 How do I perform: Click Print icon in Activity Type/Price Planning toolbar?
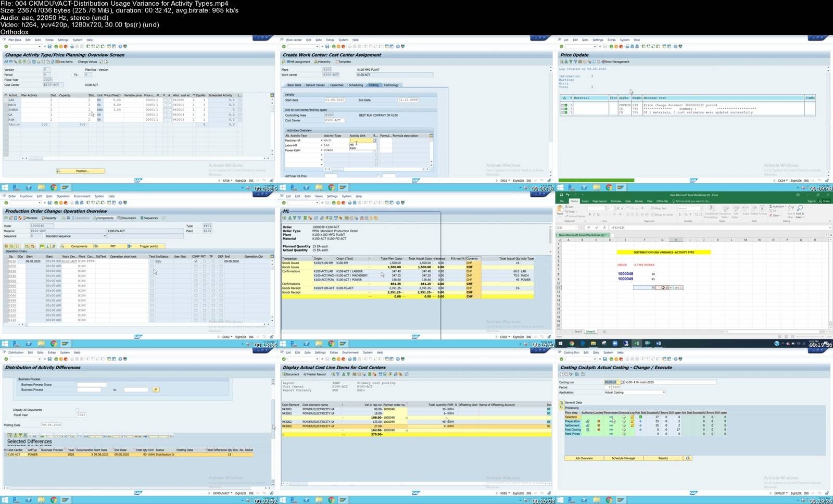[x=72, y=46]
